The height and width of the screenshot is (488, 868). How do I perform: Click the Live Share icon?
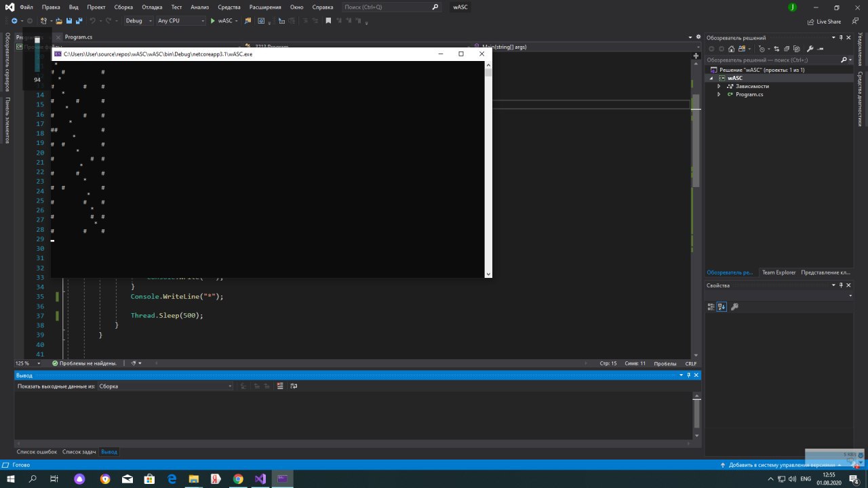click(x=812, y=22)
